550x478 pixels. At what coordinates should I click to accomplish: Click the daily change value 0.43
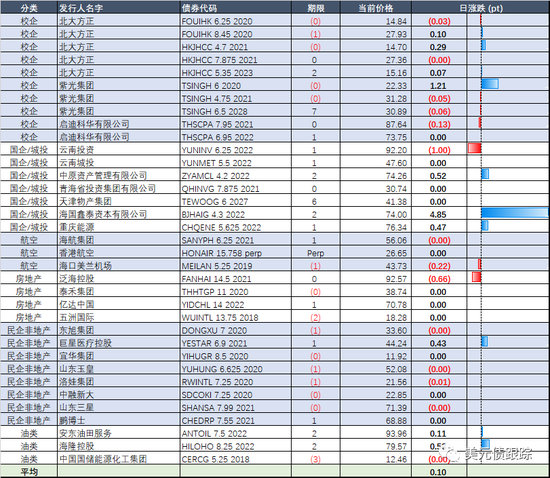point(438,344)
